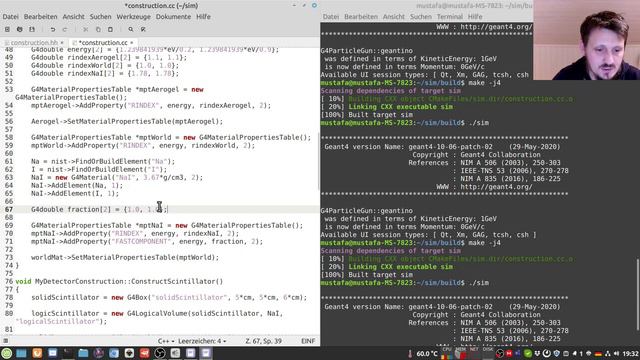Click the redo icon in editor toolbar
This screenshot has height=360, width=640.
[x=65, y=29]
